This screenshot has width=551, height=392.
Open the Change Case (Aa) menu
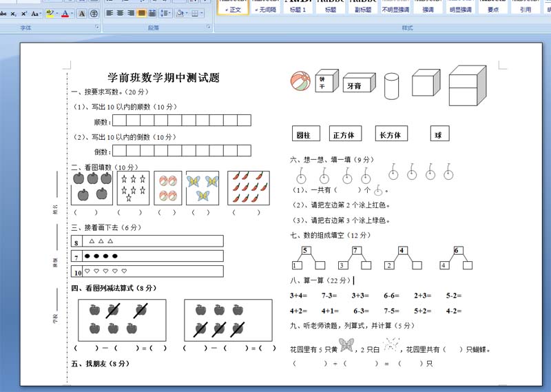(x=36, y=13)
